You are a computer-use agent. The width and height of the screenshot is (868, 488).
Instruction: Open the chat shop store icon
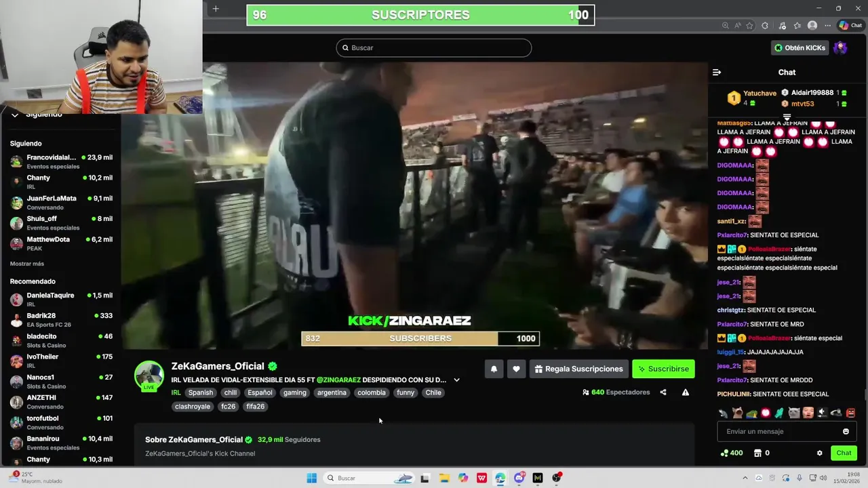tap(757, 453)
